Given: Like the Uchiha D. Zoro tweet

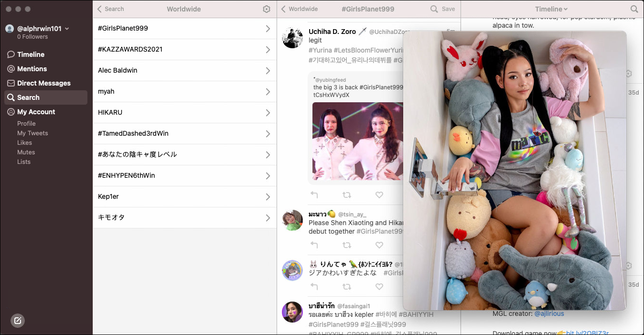Looking at the screenshot, I should click(x=379, y=195).
